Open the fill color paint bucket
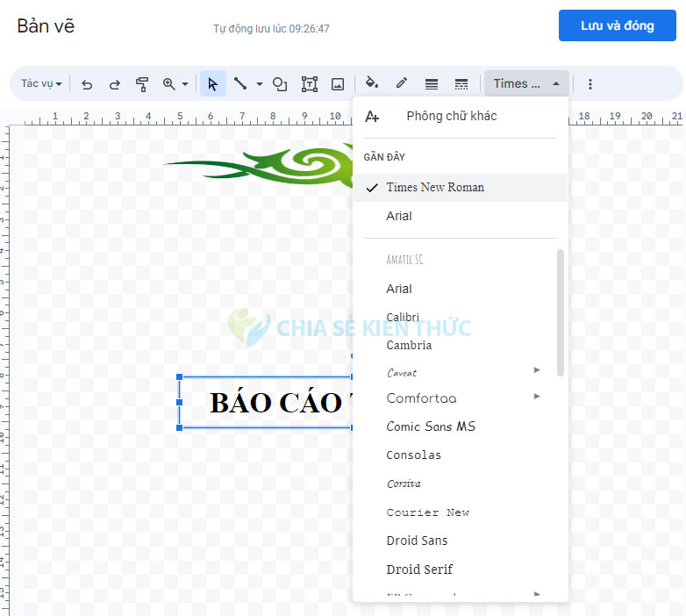The height and width of the screenshot is (616, 686). 372,83
